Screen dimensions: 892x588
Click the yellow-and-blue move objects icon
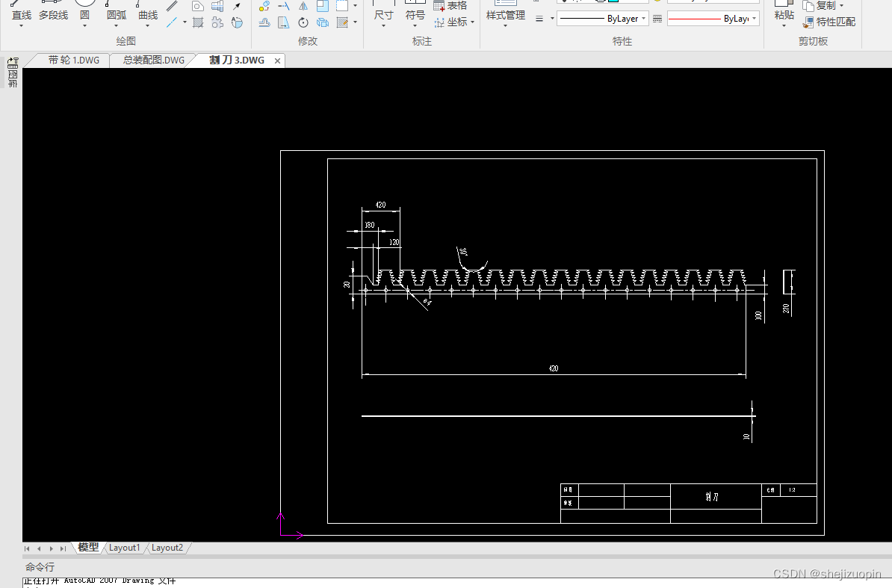264,6
